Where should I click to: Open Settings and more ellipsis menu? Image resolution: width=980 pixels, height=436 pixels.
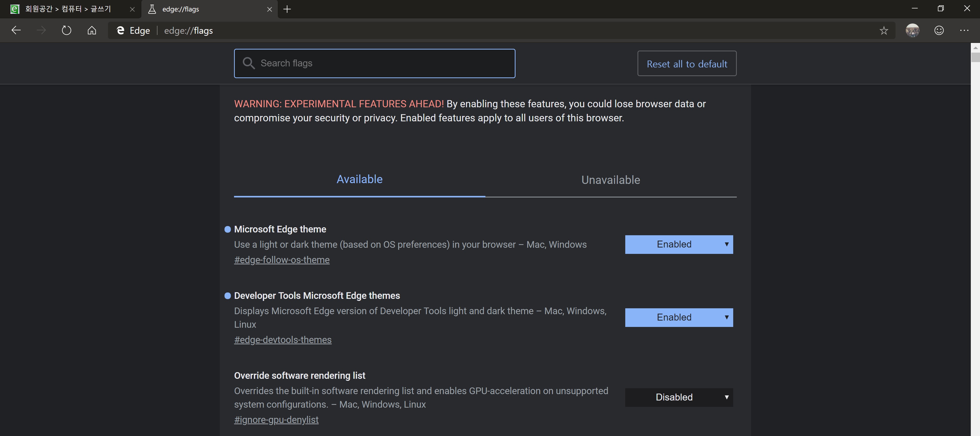964,30
